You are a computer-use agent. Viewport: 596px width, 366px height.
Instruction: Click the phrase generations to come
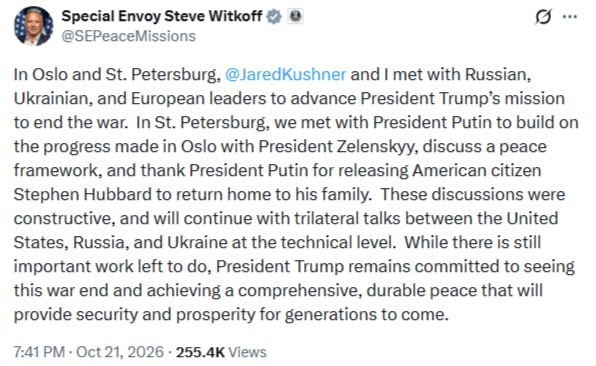[x=366, y=315]
